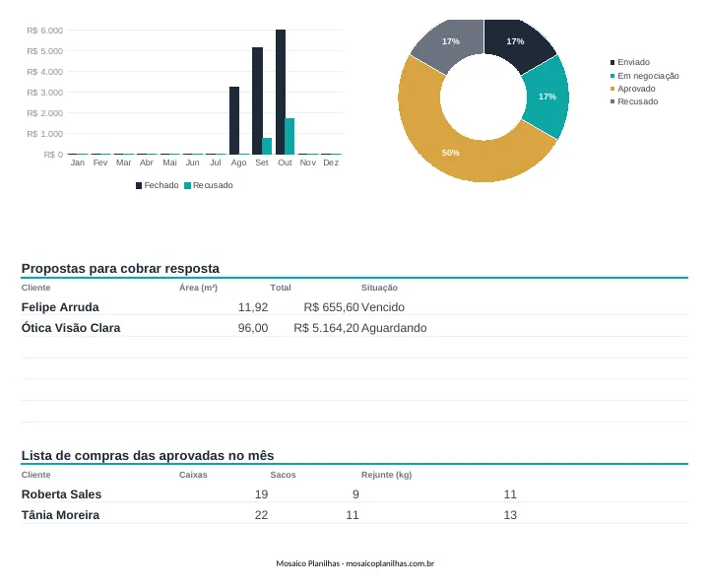Click the Rejunte (kg) column header
Screen dimensions: 708x588
[387, 475]
